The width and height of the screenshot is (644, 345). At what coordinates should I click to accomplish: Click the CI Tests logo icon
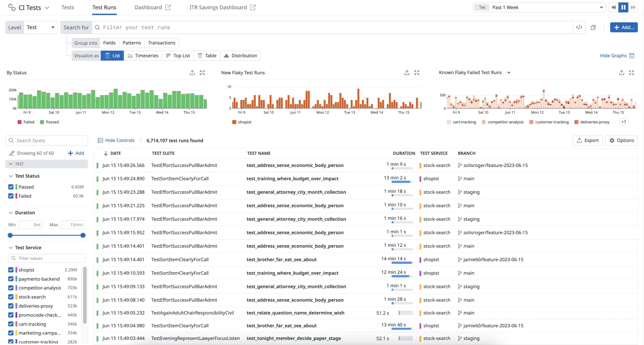point(12,7)
